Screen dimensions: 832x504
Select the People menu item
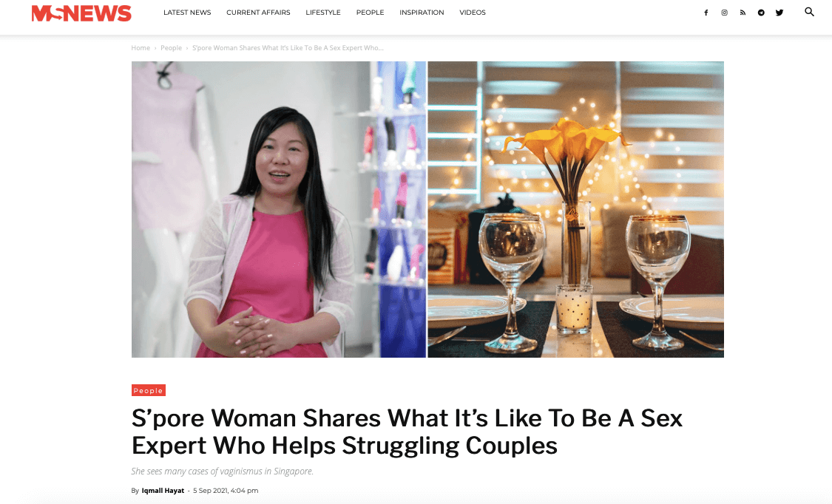[370, 12]
